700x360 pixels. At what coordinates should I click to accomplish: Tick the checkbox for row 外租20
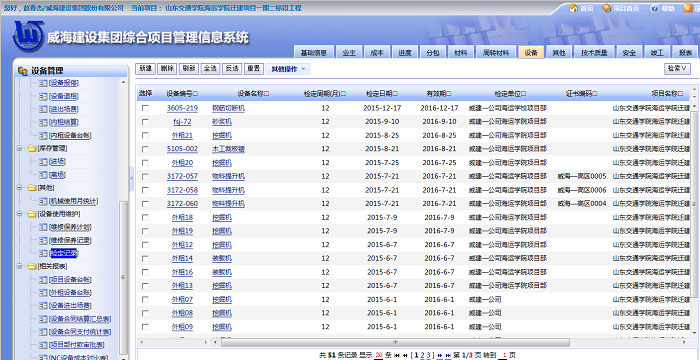pos(145,163)
